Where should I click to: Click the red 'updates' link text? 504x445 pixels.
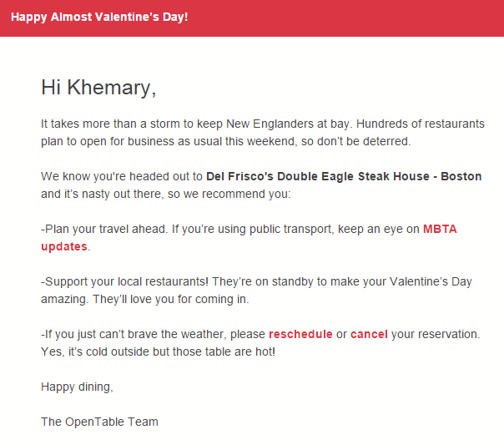pyautogui.click(x=64, y=246)
